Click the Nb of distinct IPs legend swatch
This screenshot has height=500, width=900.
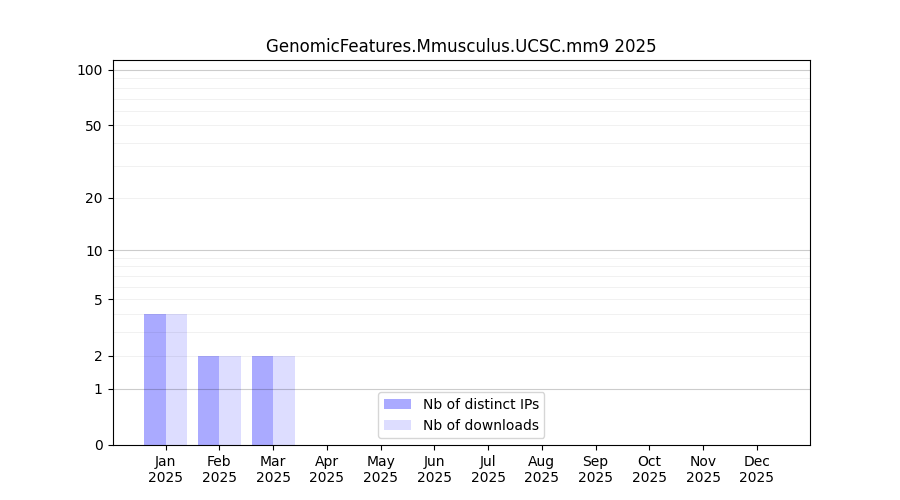(397, 404)
